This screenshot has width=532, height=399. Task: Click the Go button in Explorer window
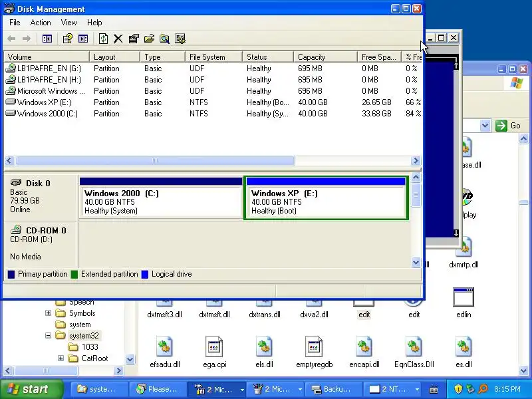coord(508,126)
